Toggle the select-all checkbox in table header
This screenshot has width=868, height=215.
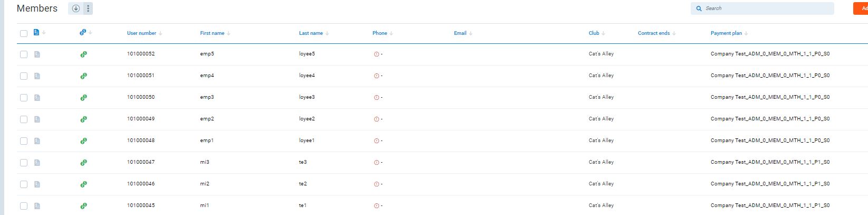24,33
